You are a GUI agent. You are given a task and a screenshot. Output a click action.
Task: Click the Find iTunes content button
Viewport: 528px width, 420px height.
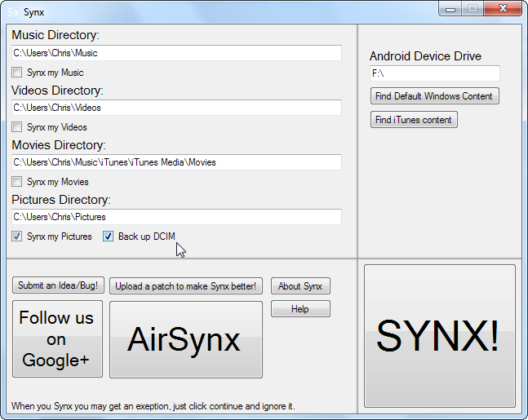[414, 120]
